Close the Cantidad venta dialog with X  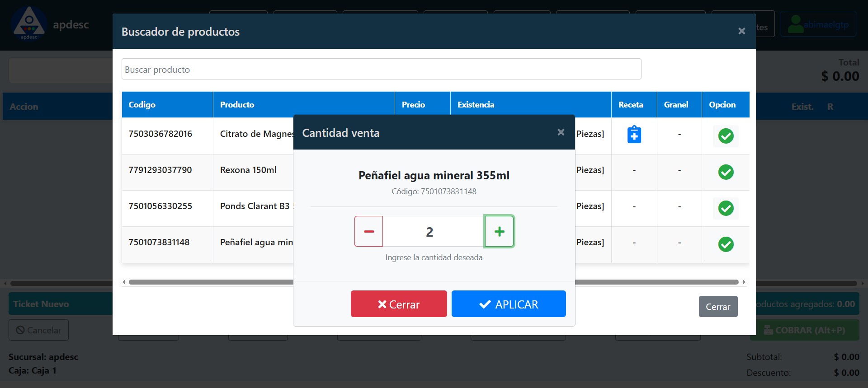tap(561, 132)
